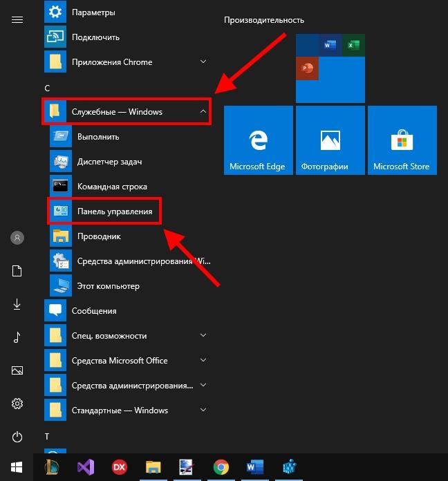
Task: Open Word from taskbar
Action: click(255, 467)
